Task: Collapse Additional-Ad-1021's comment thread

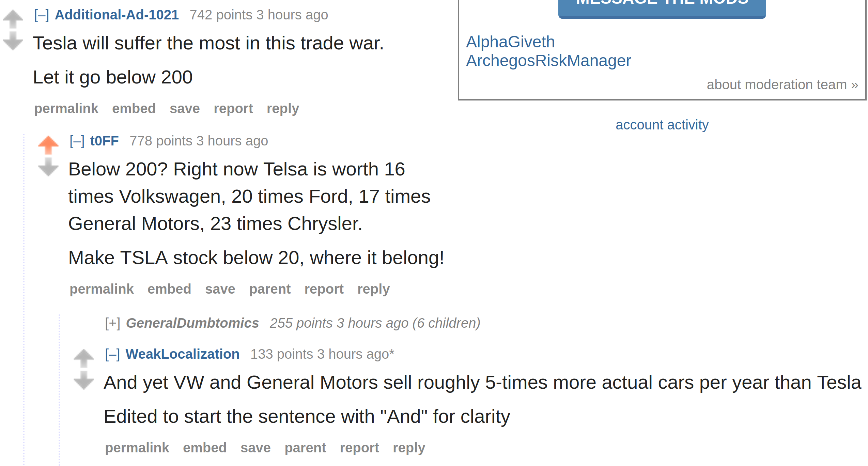Action: (x=42, y=15)
